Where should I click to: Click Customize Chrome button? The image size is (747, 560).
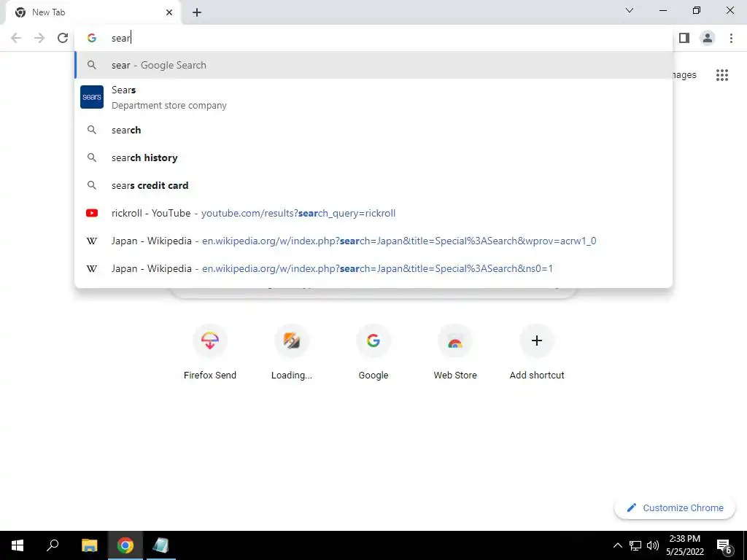point(675,508)
